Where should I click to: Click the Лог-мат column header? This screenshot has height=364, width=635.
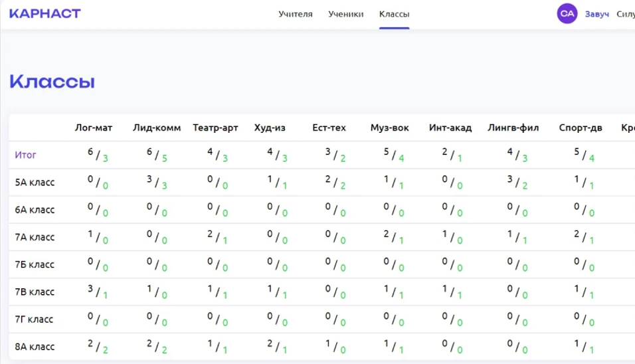pyautogui.click(x=94, y=128)
